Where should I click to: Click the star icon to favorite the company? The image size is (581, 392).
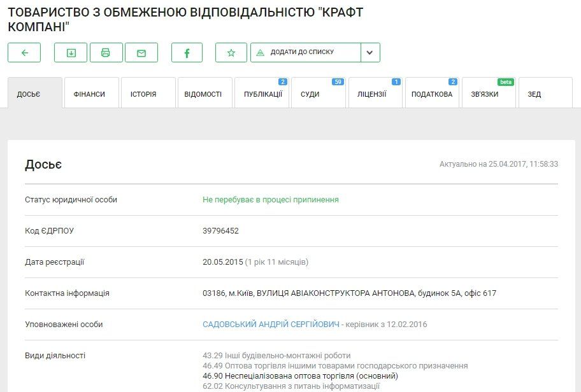coord(231,53)
